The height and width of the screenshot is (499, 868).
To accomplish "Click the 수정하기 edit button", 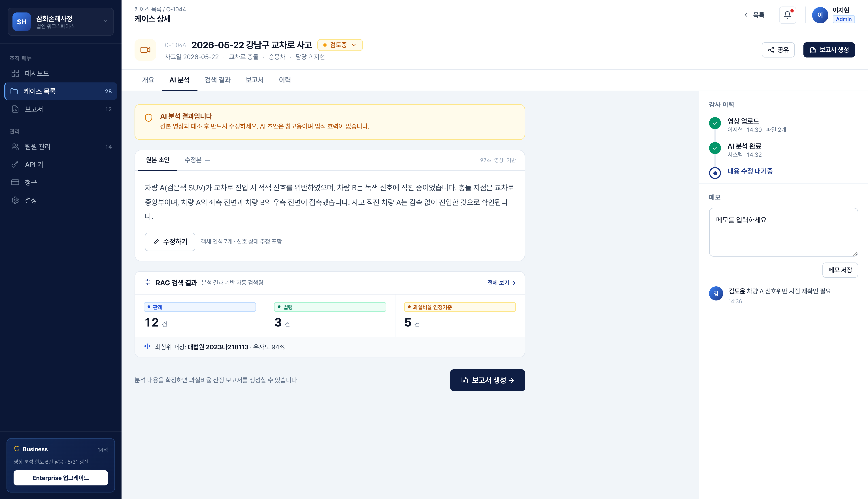I will click(x=170, y=242).
